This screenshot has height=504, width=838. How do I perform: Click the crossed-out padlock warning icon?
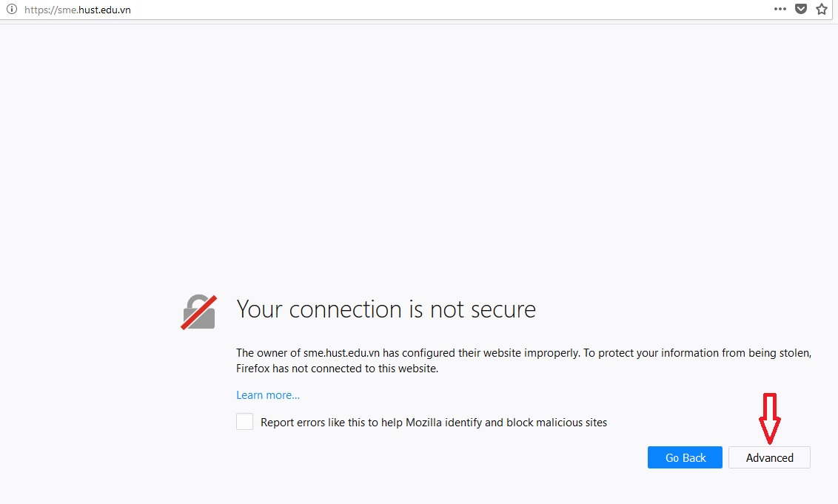coord(198,312)
